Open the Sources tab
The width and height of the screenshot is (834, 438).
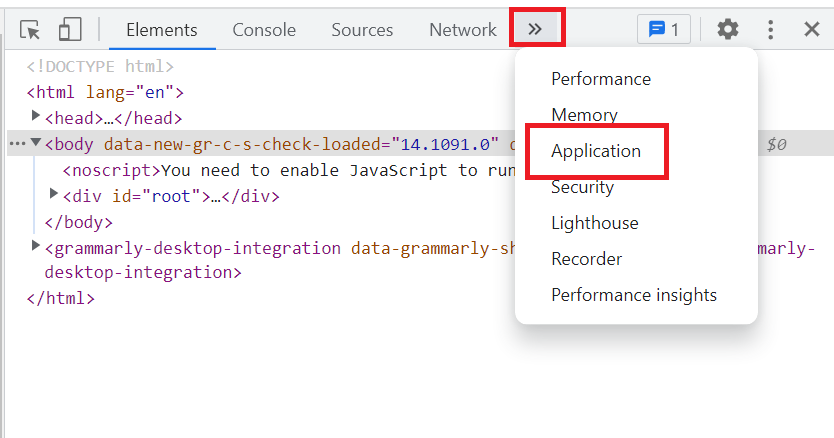point(362,30)
